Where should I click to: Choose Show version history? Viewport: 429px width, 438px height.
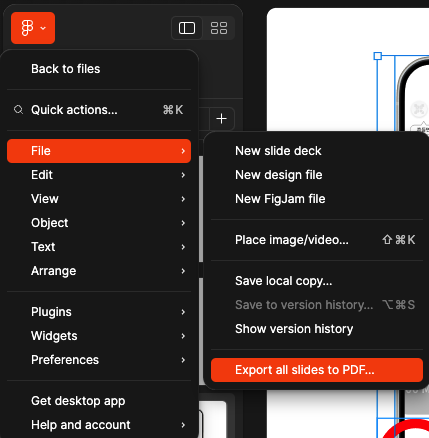pyautogui.click(x=317, y=329)
